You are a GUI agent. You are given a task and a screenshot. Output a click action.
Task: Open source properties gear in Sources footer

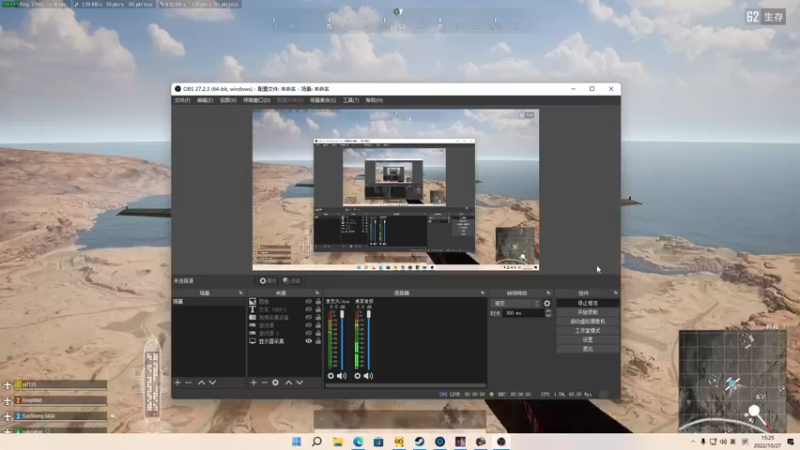point(276,382)
